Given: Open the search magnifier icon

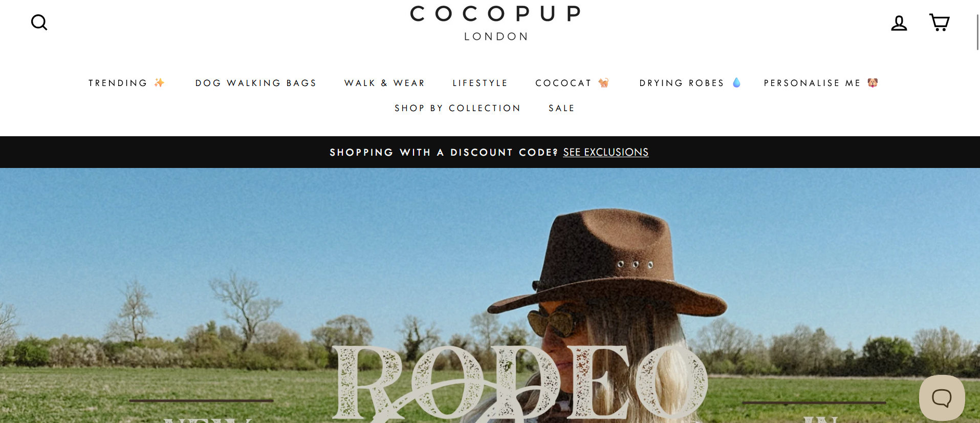Looking at the screenshot, I should pos(39,23).
